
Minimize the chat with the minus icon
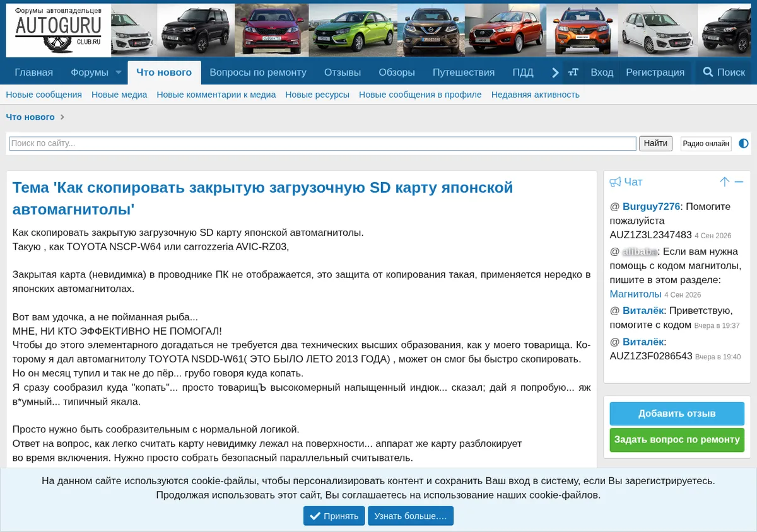(739, 182)
